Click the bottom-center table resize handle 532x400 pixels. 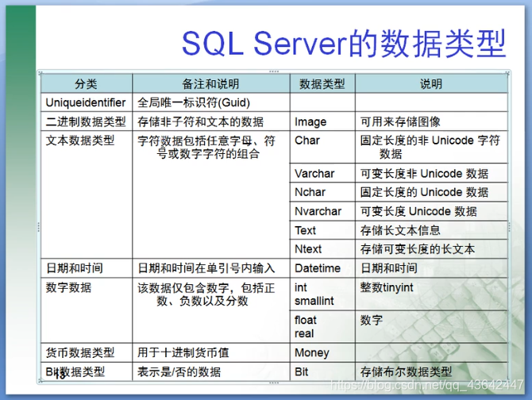(x=274, y=383)
